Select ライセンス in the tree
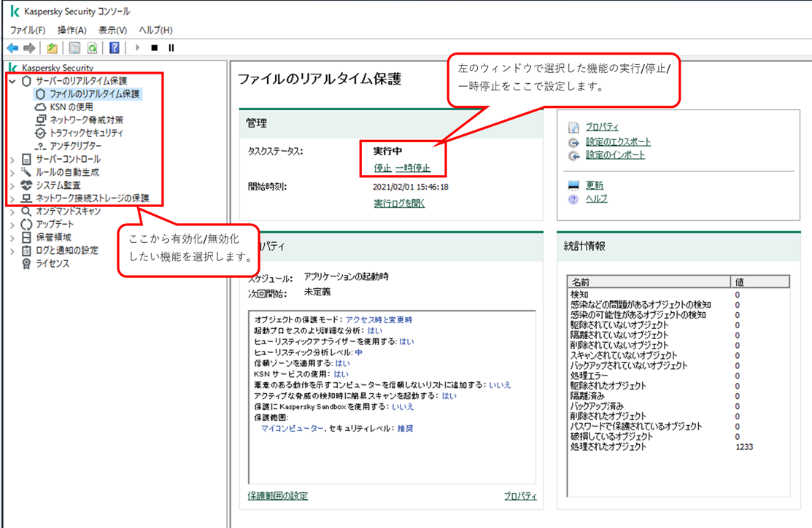812x528 pixels. (x=53, y=263)
